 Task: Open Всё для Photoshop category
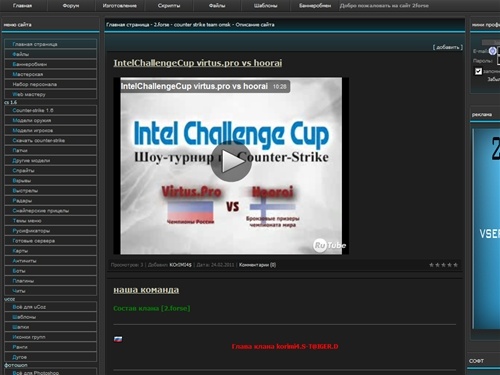click(51, 372)
